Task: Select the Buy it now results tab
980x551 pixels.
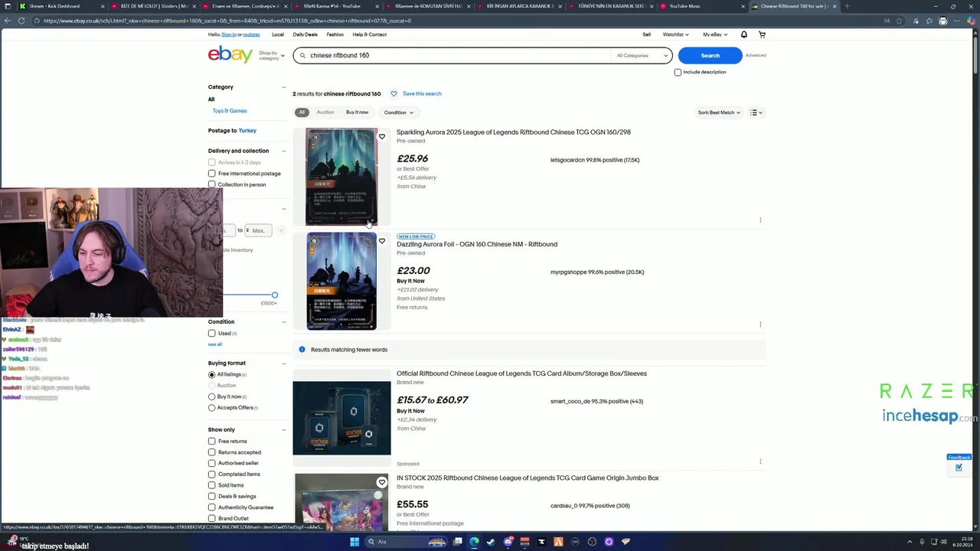Action: point(357,112)
